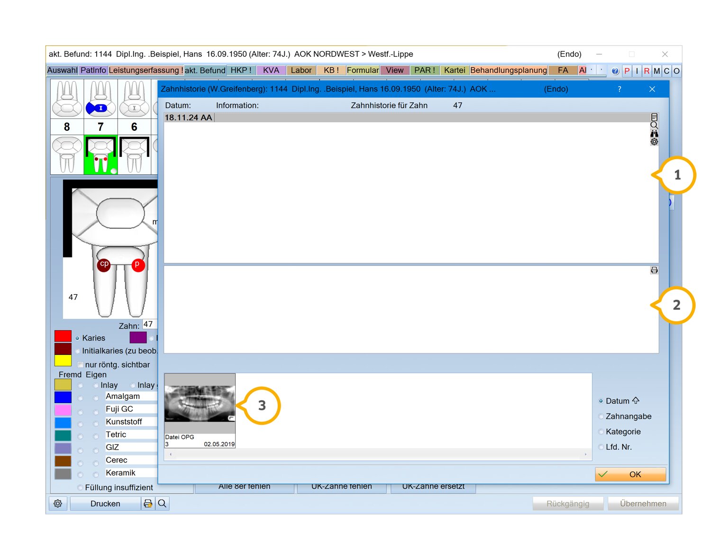The image size is (728, 560).
Task: Toggle sort direction arrow next to Datum
Action: click(636, 400)
